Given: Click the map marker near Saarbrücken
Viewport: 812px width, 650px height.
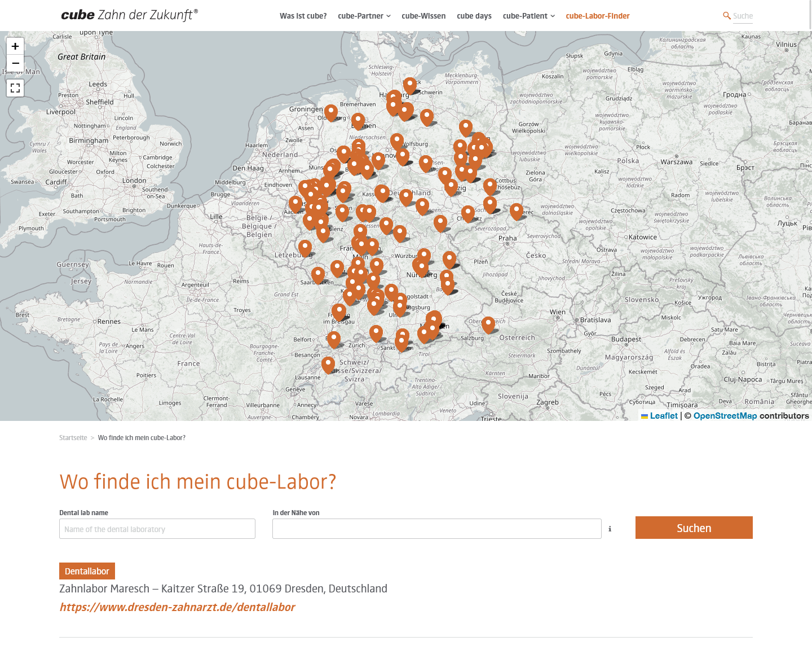Looking at the screenshot, I should pyautogui.click(x=318, y=275).
